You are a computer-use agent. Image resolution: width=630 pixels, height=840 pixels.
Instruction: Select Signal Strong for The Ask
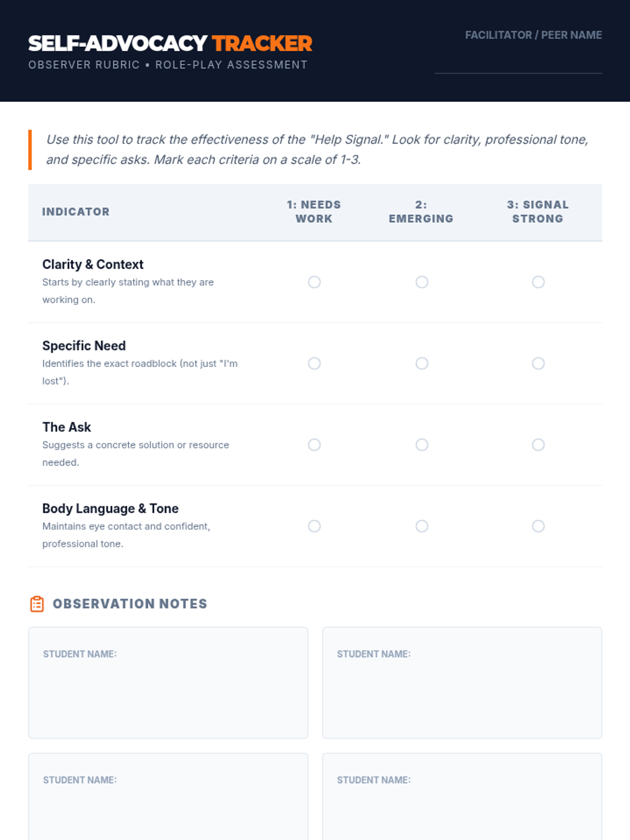(538, 445)
